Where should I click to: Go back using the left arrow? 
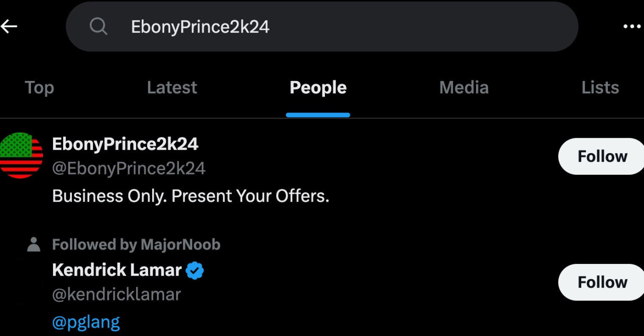tap(9, 26)
